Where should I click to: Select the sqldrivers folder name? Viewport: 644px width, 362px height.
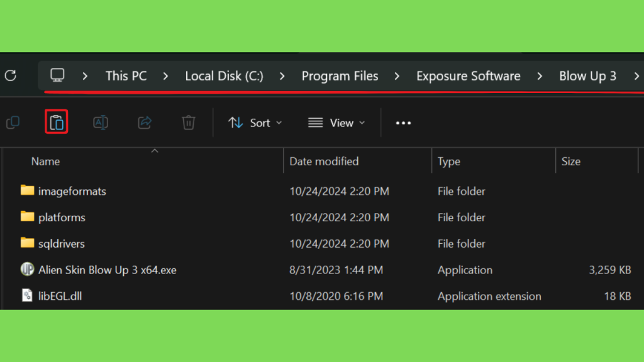coord(62,244)
